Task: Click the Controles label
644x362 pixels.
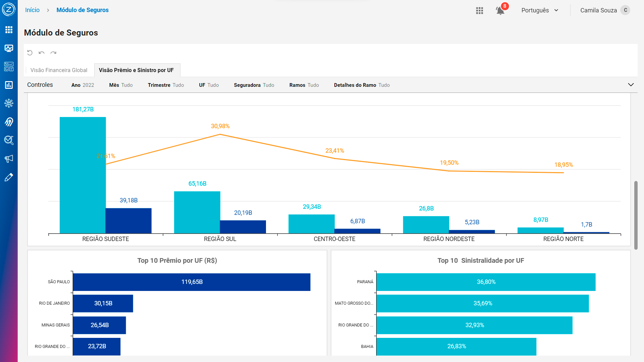Action: pyautogui.click(x=40, y=85)
